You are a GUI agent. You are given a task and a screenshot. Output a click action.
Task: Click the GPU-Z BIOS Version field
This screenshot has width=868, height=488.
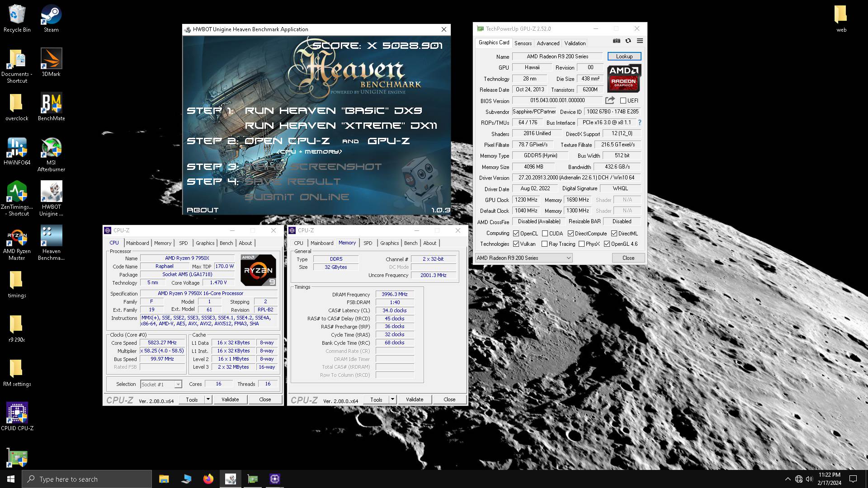(557, 100)
